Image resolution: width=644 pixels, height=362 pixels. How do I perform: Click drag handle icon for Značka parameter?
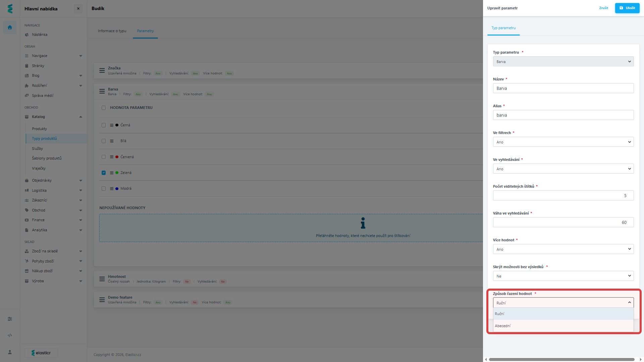click(102, 70)
